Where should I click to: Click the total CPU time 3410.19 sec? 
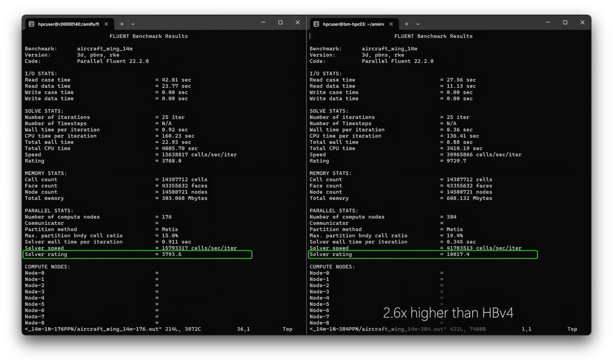[x=464, y=148]
